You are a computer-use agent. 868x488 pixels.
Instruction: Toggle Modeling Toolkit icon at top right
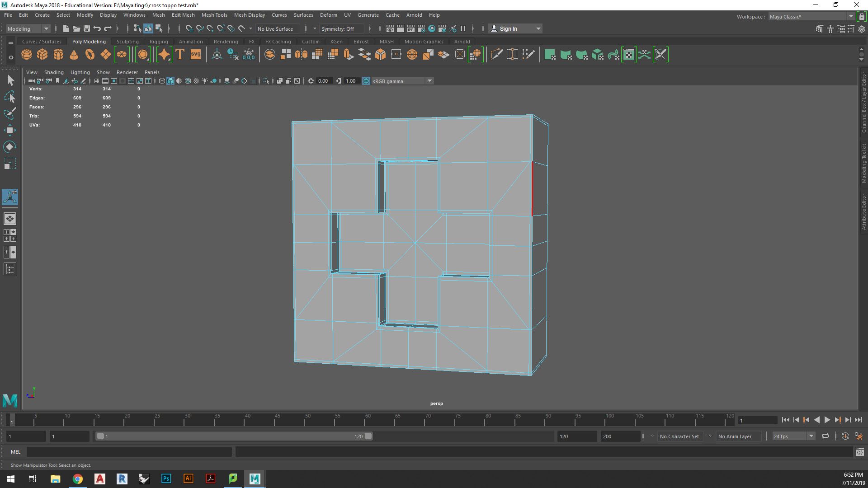(x=820, y=28)
